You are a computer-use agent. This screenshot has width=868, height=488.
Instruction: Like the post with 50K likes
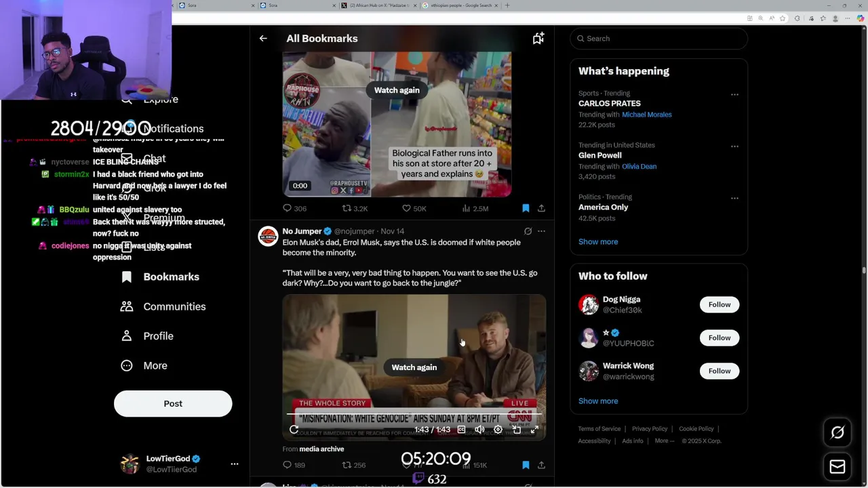[x=406, y=208]
